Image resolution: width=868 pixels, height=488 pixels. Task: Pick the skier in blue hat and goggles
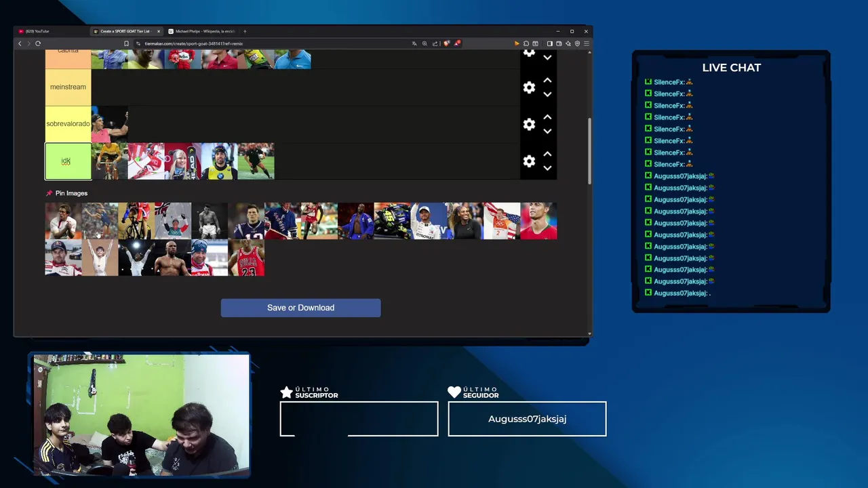pos(210,258)
